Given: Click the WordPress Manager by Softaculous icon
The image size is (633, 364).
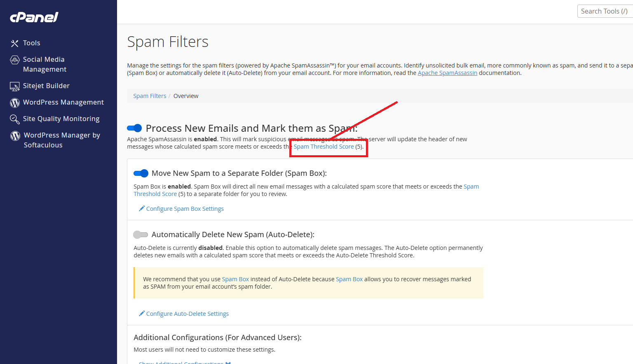Looking at the screenshot, I should pos(15,136).
